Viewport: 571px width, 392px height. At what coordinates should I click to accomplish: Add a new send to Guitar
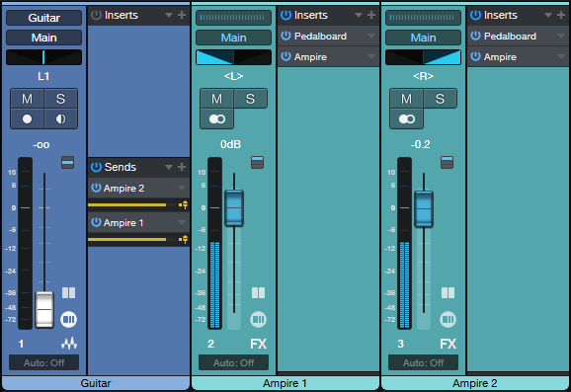pos(182,167)
